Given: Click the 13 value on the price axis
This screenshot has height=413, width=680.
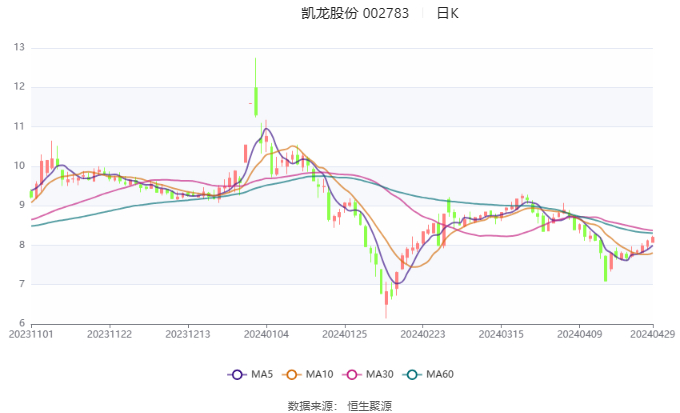Looking at the screenshot, I should (x=19, y=47).
